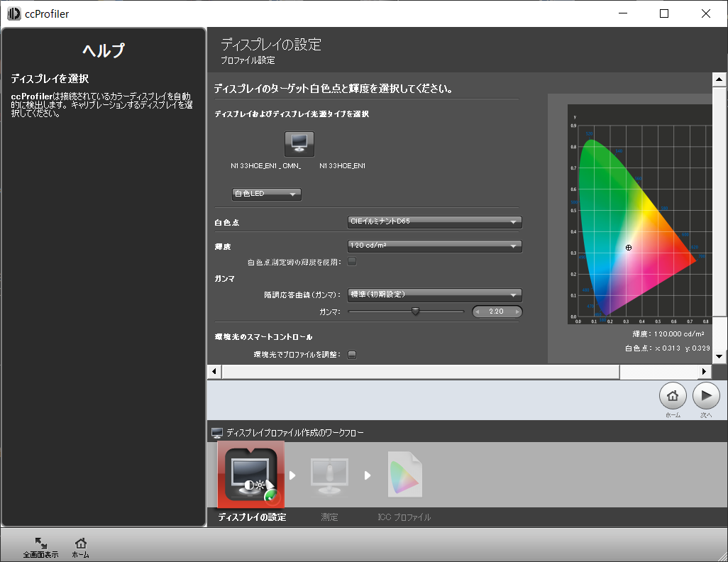Select the N133HCE_EN1_CMN_ display icon
The image size is (728, 562).
pyautogui.click(x=299, y=144)
